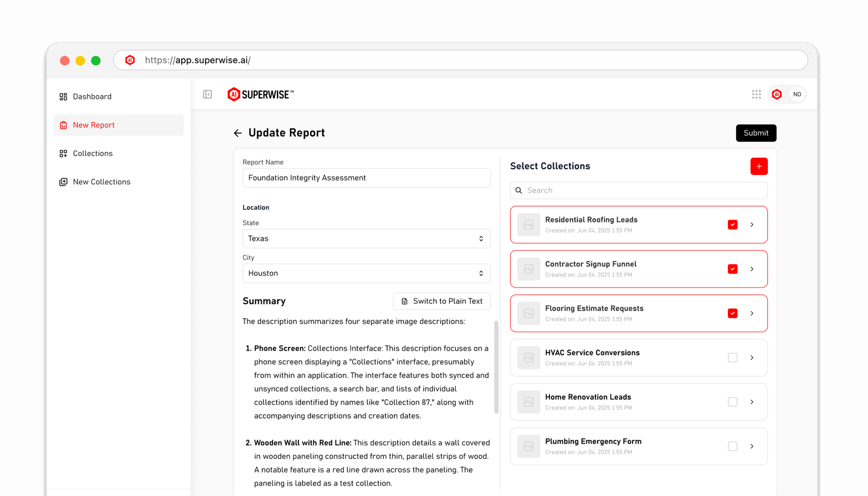Screen dimensions: 868x496
Task: Open the apps grid menu icon
Action: coord(756,94)
